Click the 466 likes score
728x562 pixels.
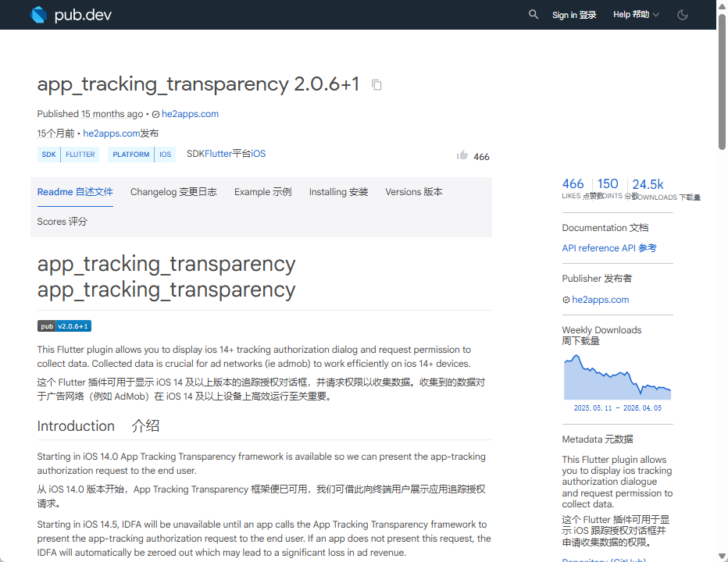coord(573,183)
